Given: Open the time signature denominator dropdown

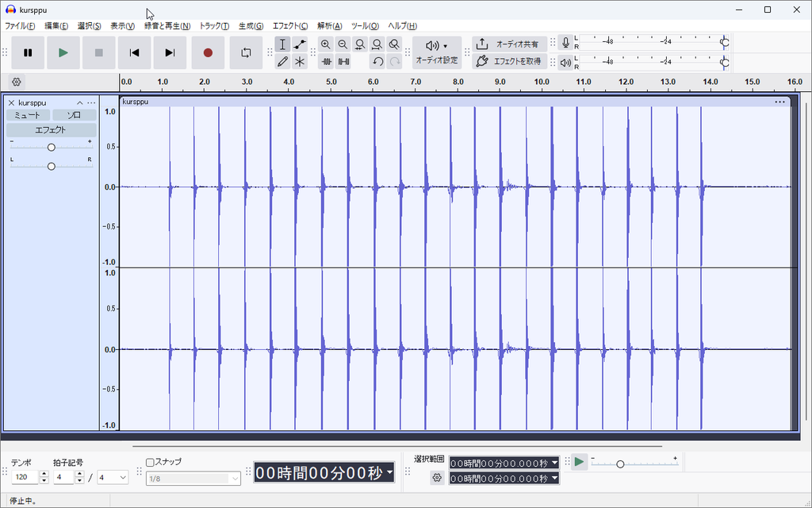Looking at the screenshot, I should [113, 477].
